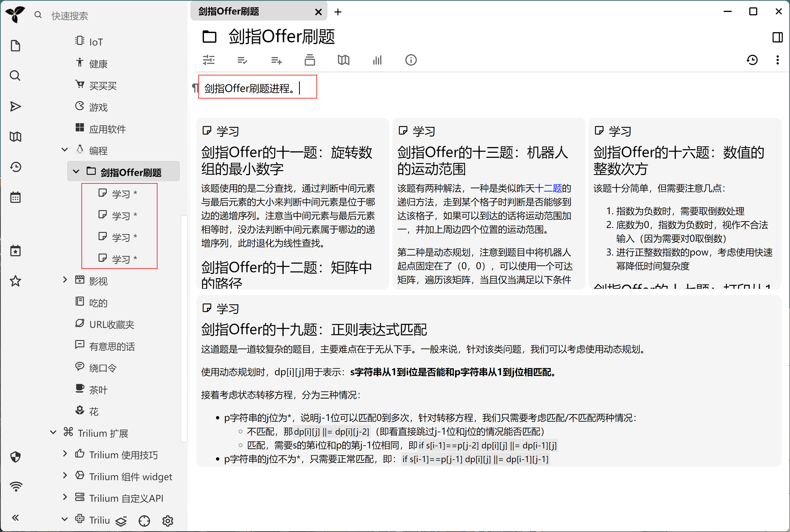
Task: Open the 游戏 note
Action: click(x=98, y=107)
